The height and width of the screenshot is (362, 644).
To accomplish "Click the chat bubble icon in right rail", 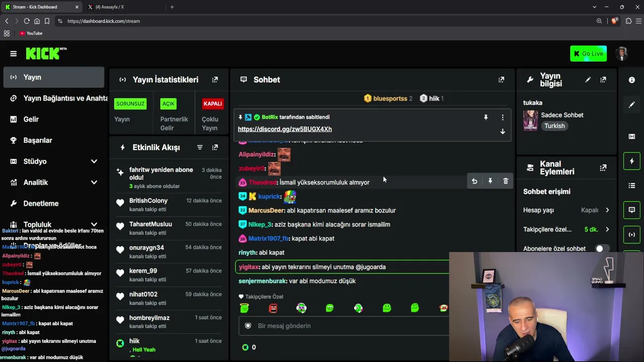I will [x=632, y=210].
